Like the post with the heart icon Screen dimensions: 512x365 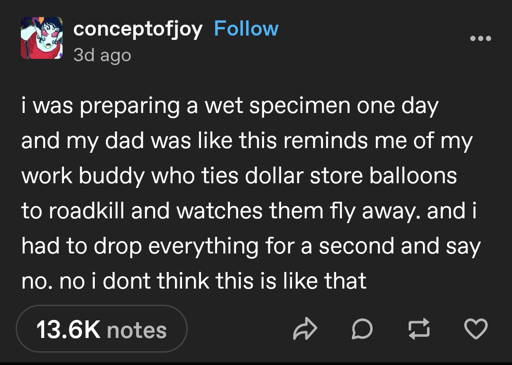[476, 329]
